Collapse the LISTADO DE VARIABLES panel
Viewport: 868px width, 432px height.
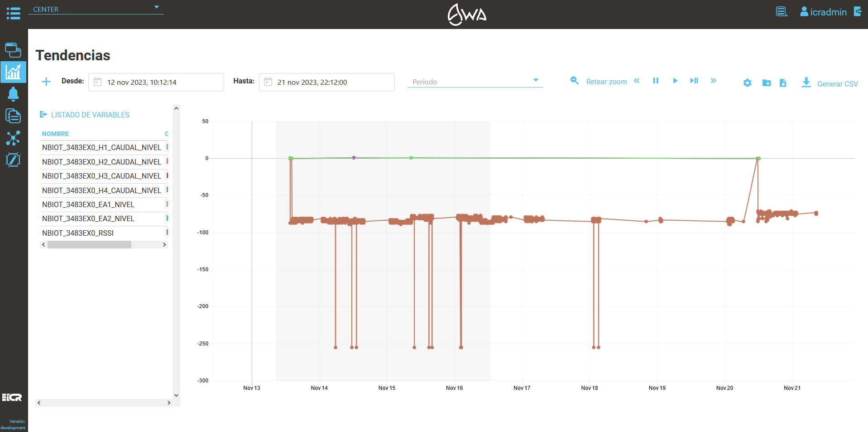tap(43, 115)
